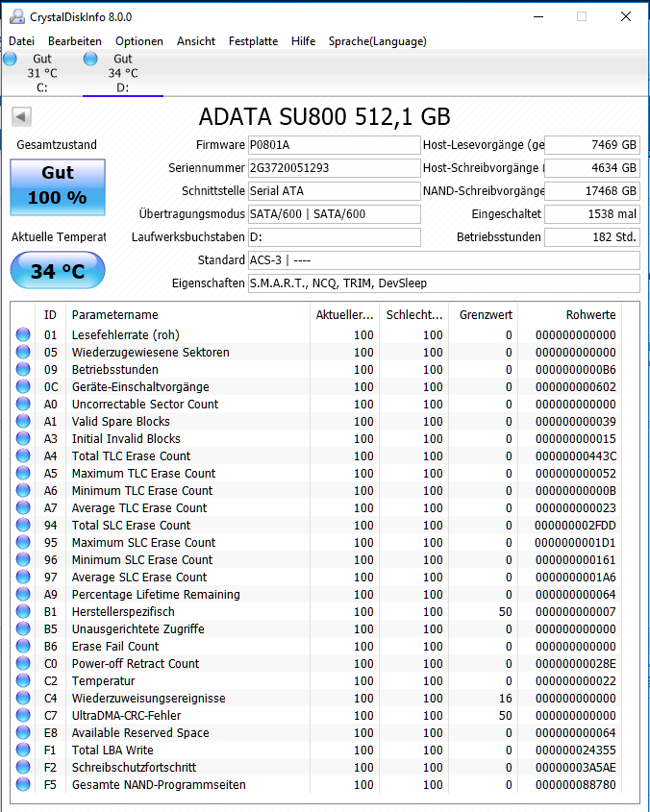Click the Standard field ACS-3
650x812 pixels.
click(x=443, y=260)
